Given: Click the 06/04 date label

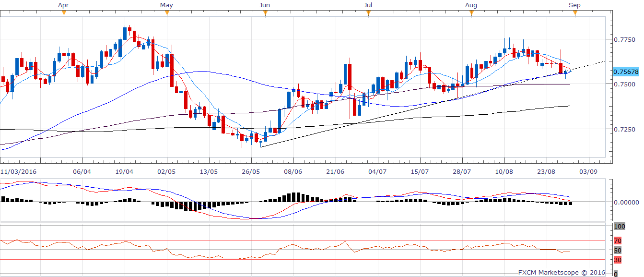Looking at the screenshot, I should (x=82, y=171).
